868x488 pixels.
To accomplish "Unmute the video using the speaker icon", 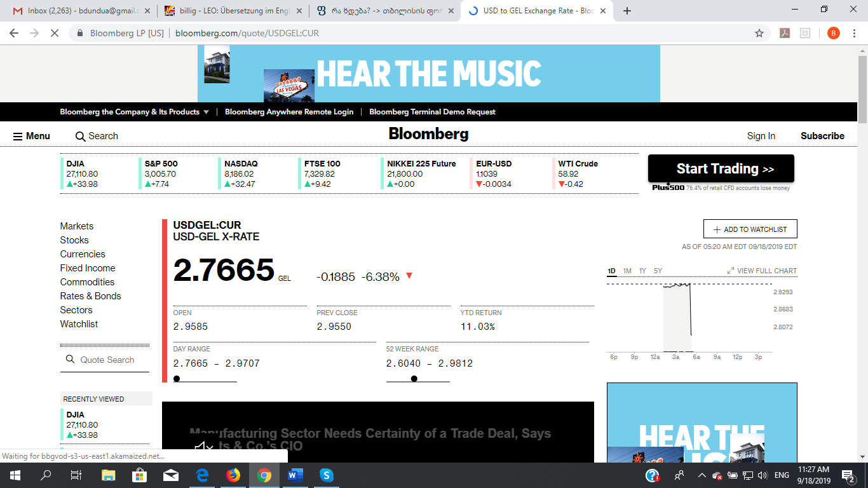I will click(203, 449).
